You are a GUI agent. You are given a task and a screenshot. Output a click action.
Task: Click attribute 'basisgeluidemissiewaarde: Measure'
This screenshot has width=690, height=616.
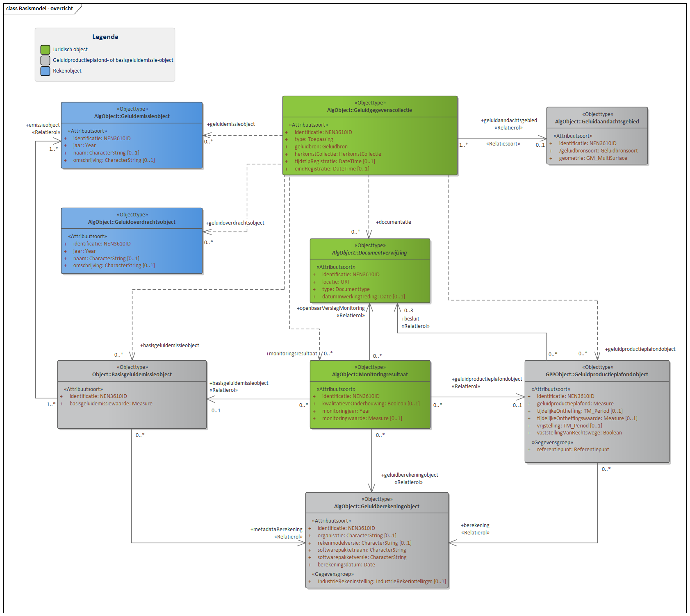(x=111, y=404)
